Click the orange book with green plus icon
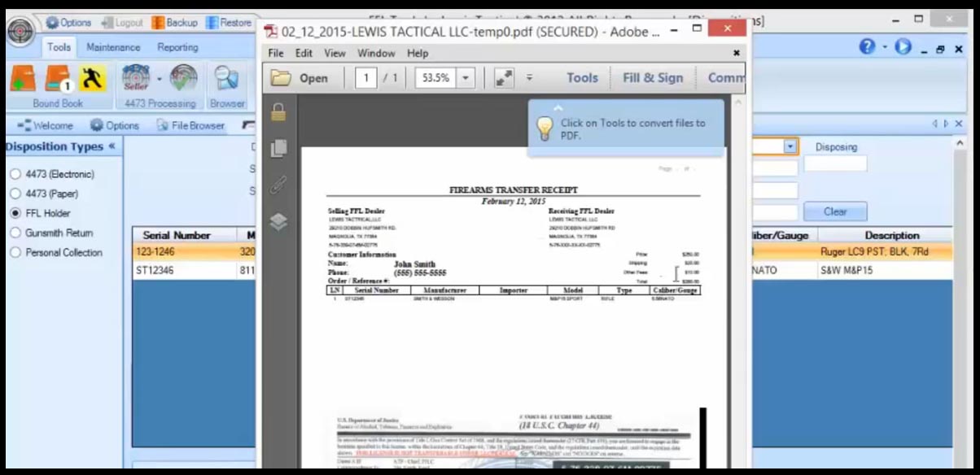The image size is (980, 475). (23, 80)
